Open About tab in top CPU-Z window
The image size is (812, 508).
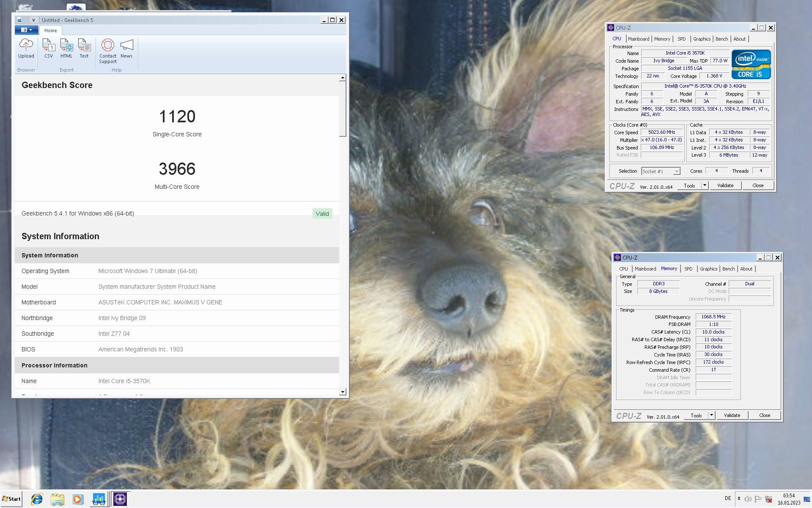740,39
